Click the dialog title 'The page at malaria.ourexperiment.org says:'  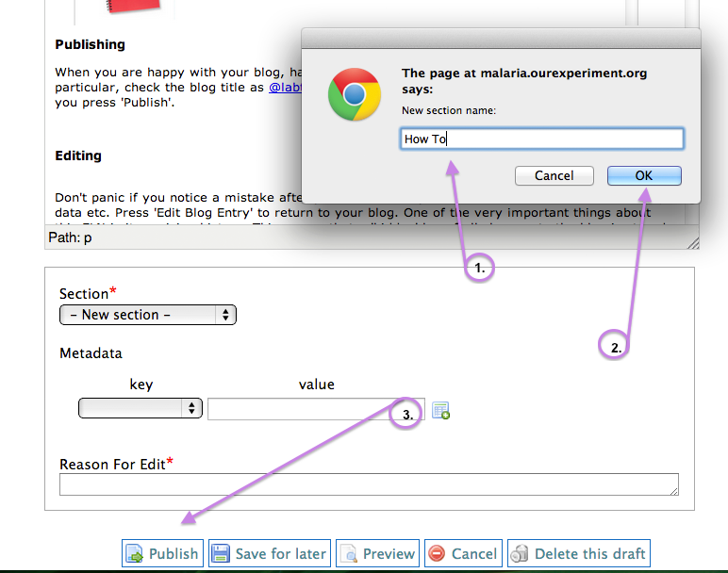[x=524, y=81]
